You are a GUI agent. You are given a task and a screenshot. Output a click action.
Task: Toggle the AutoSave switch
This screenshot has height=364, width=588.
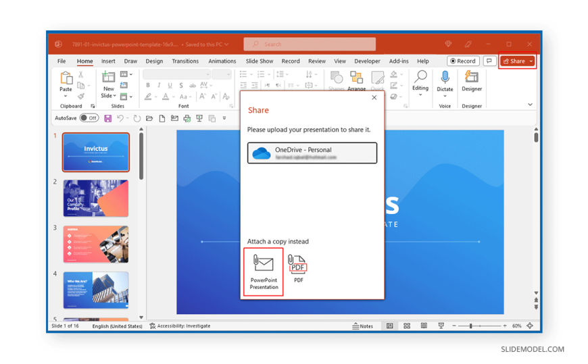coord(89,118)
